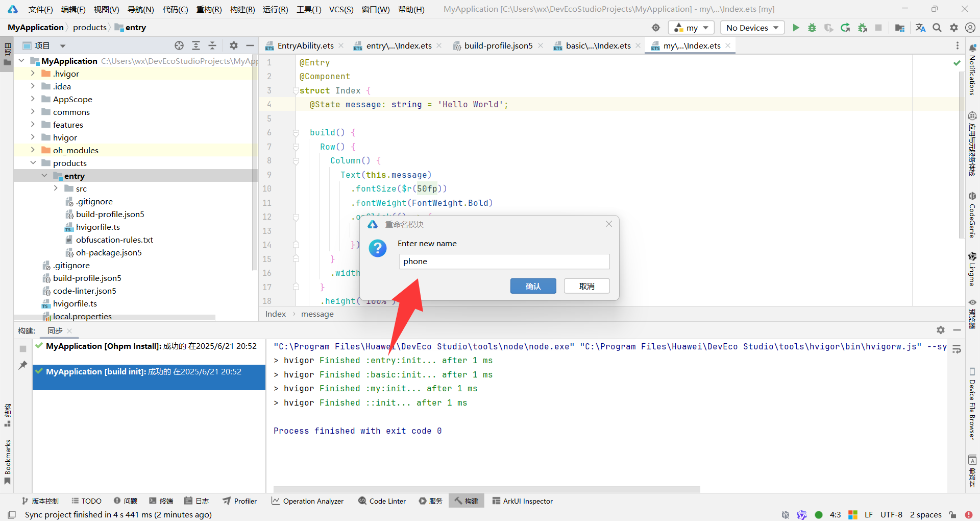Switch to EntryAbility.ets tab

click(305, 45)
